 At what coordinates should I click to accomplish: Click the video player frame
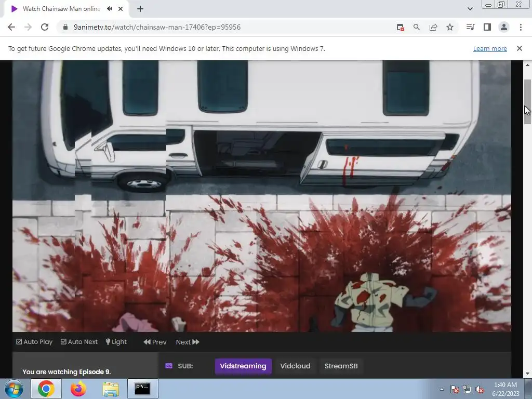point(262,196)
